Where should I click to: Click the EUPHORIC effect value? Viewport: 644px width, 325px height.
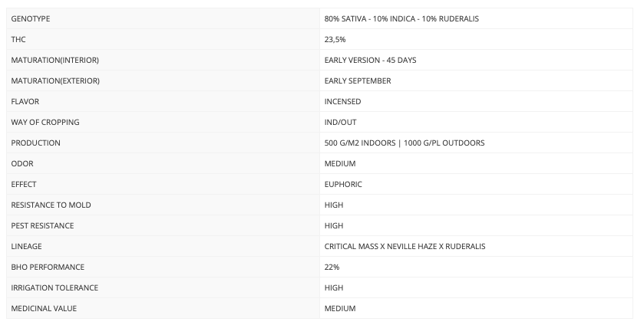(x=343, y=184)
